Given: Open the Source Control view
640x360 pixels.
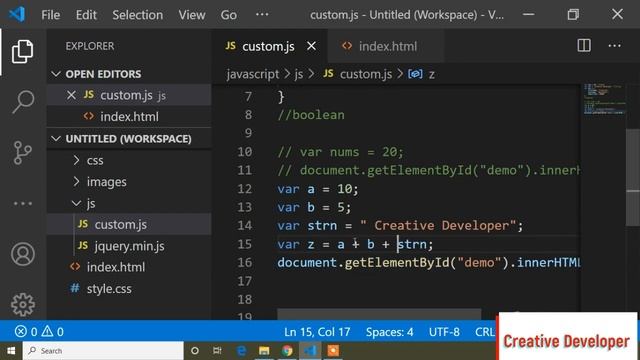Looking at the screenshot, I should click(x=22, y=153).
